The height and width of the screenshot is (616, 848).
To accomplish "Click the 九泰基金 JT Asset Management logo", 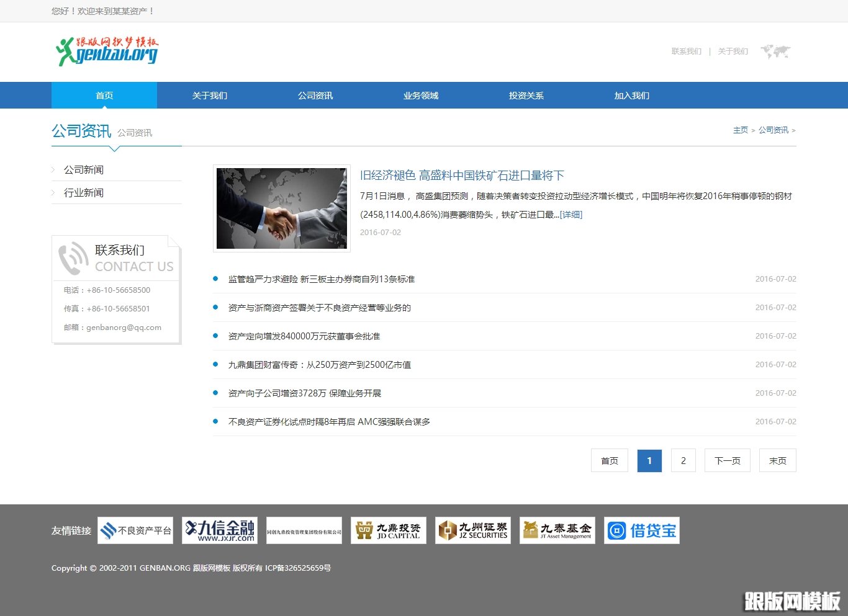I will click(x=557, y=530).
